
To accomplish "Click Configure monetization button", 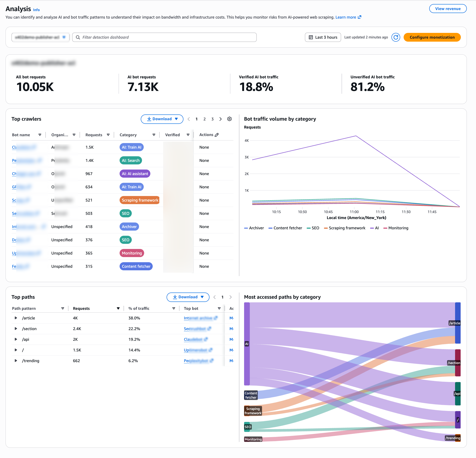I will click(432, 37).
